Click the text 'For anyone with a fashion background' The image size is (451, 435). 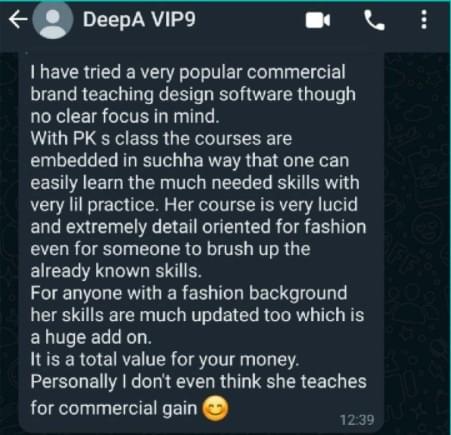pos(189,293)
